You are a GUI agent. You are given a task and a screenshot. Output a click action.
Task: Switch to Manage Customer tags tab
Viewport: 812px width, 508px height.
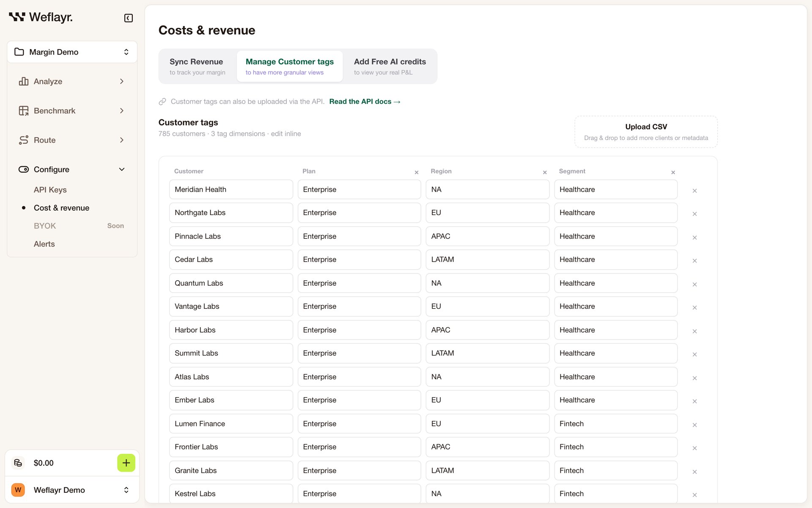click(290, 66)
